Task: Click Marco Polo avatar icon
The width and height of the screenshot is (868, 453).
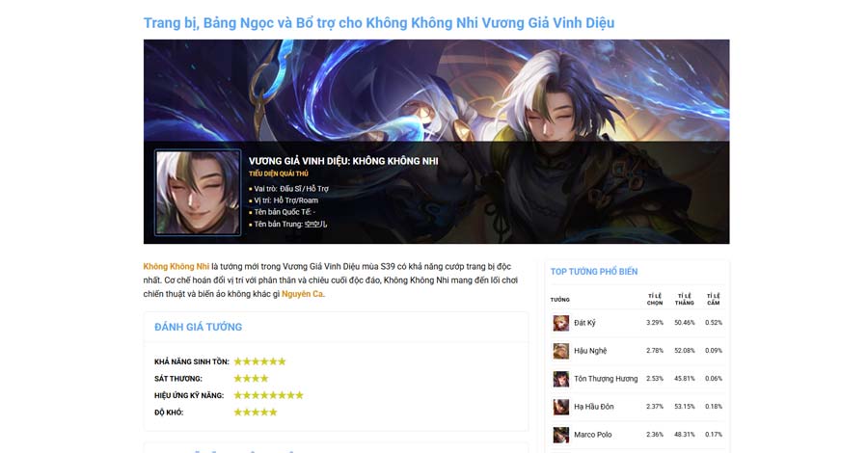Action: [560, 435]
